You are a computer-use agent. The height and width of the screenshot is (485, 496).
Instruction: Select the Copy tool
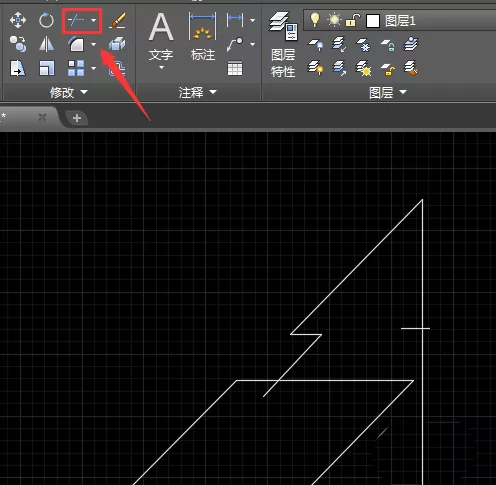pyautogui.click(x=18, y=44)
